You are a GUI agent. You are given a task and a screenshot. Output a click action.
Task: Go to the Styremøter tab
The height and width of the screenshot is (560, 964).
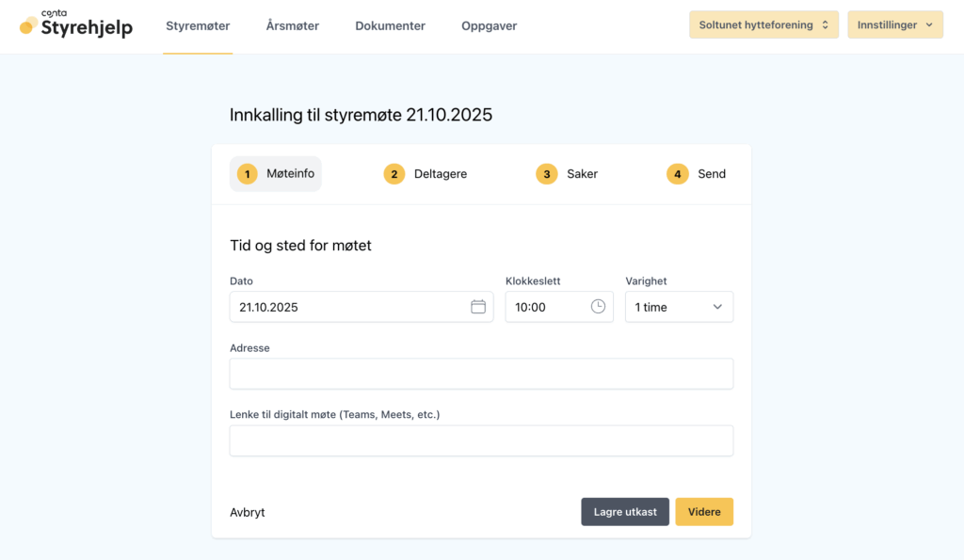click(x=198, y=26)
